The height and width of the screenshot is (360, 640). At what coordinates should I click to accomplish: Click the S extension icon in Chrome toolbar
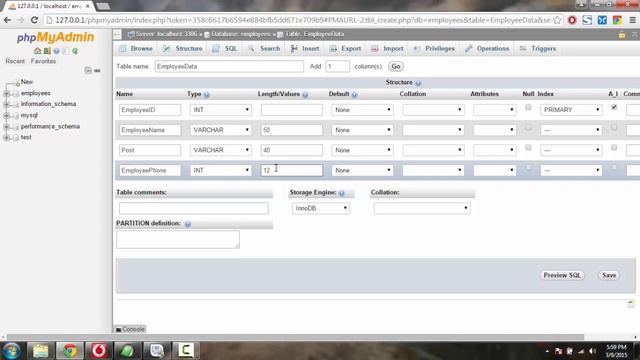pos(587,20)
